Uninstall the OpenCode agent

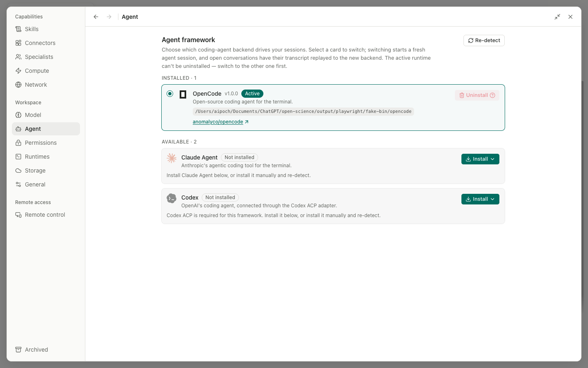pyautogui.click(x=477, y=95)
